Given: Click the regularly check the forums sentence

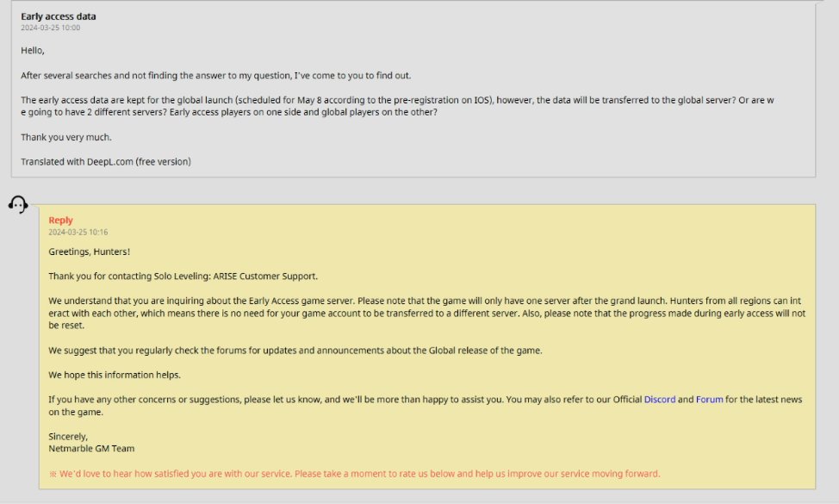Looking at the screenshot, I should pos(295,351).
